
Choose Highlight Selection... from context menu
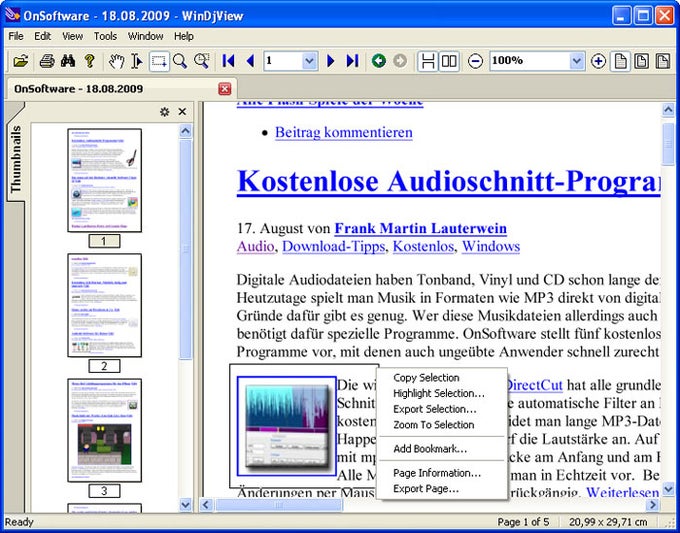(441, 393)
